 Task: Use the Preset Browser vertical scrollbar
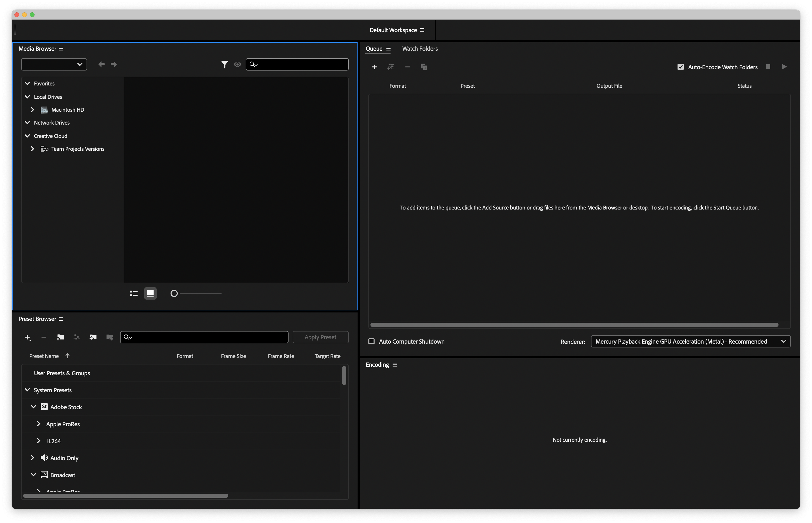tap(344, 376)
